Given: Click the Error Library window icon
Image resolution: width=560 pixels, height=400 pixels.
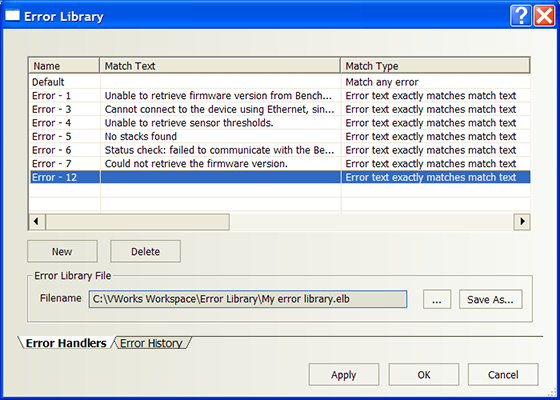Looking at the screenshot, I should coord(12,16).
